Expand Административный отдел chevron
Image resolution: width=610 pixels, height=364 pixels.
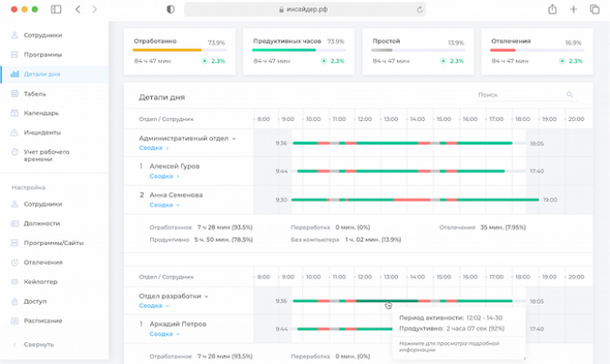click(234, 138)
